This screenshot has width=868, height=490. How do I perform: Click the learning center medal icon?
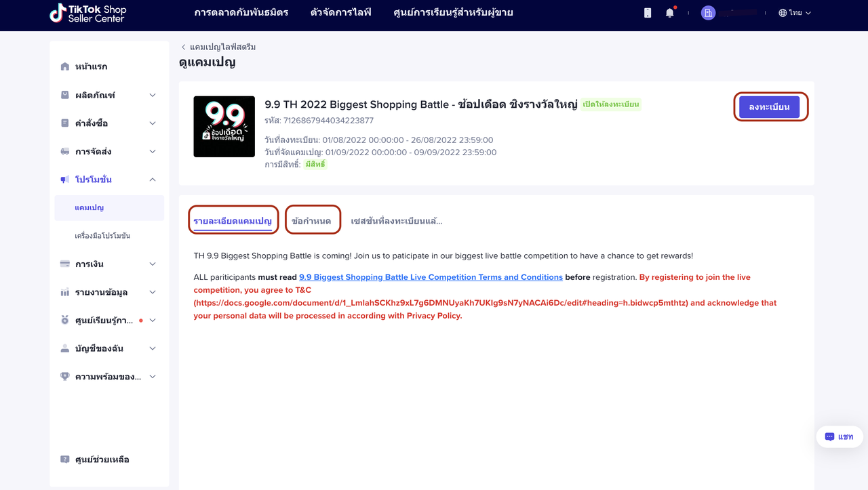click(x=65, y=320)
